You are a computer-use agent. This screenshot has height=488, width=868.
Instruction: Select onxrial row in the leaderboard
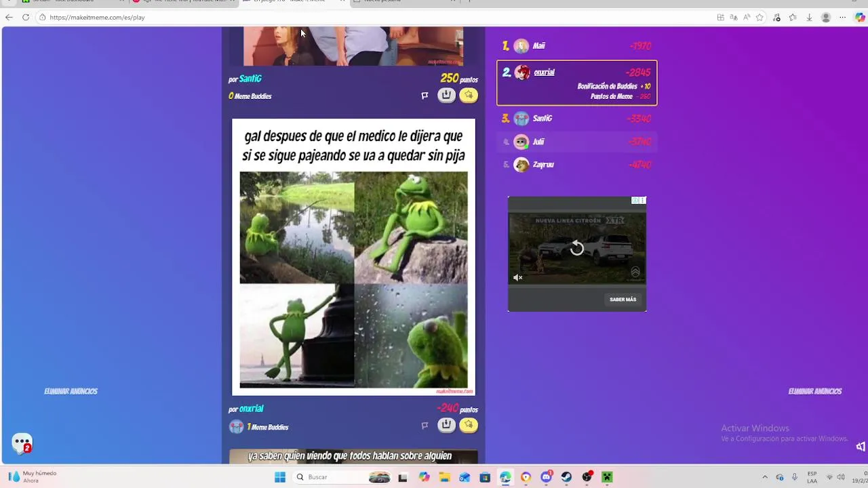click(576, 83)
